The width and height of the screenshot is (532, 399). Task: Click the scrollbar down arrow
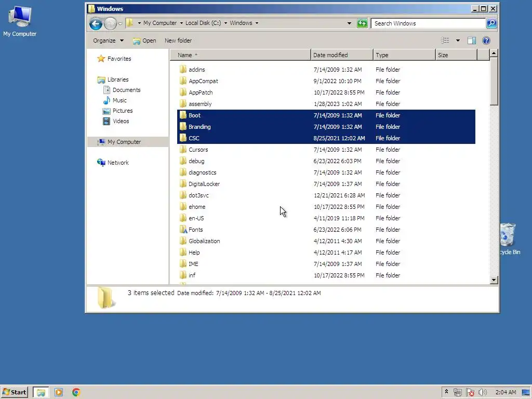pos(494,280)
